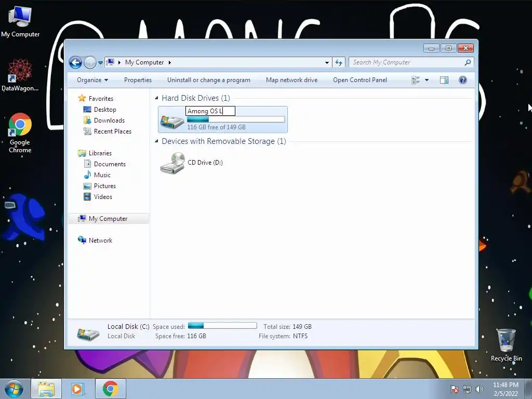Open Chrome from the taskbar
The image size is (532, 399).
click(110, 389)
